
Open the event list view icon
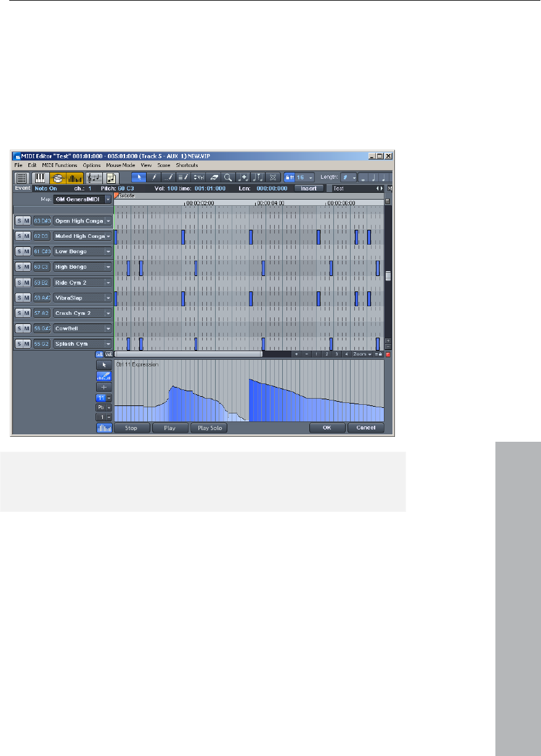pos(22,177)
